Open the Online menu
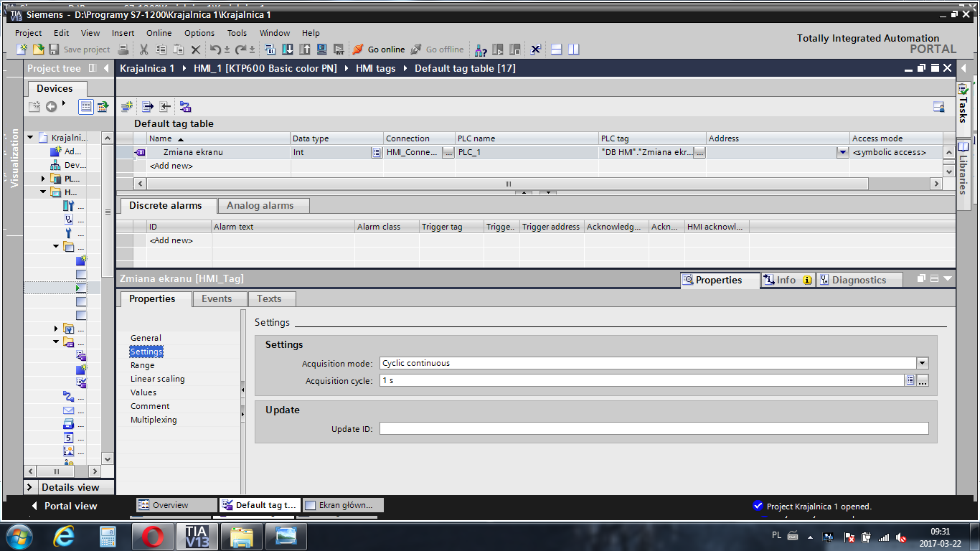 159,33
